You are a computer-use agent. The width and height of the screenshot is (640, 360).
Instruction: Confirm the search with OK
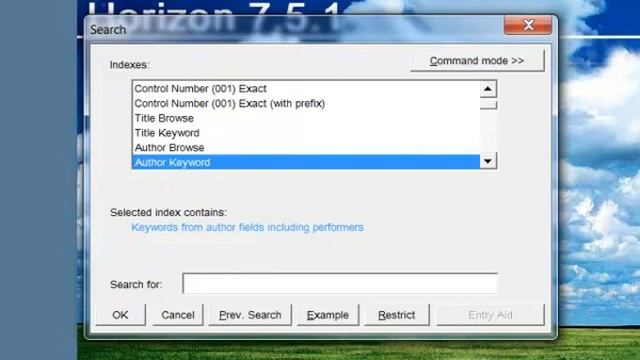click(x=120, y=315)
